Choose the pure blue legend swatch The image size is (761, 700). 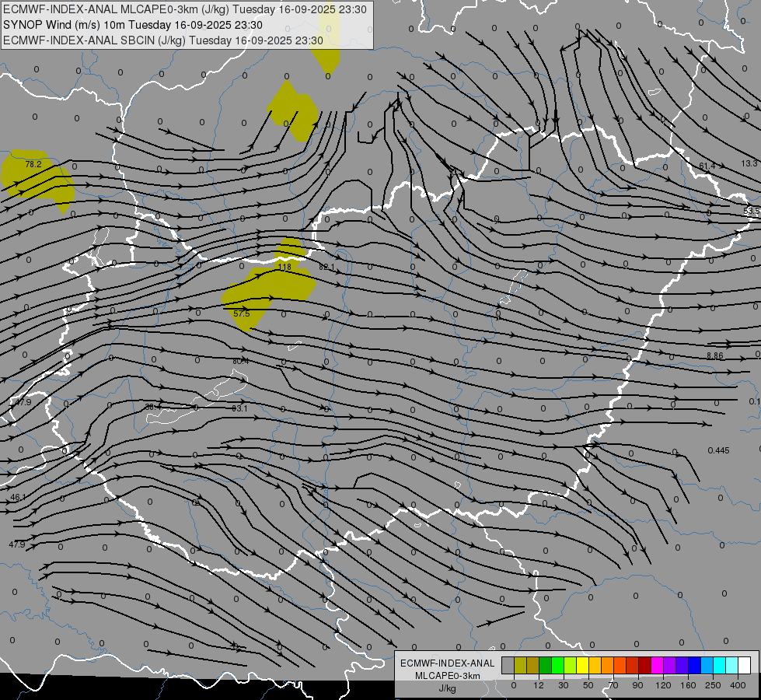[695, 665]
